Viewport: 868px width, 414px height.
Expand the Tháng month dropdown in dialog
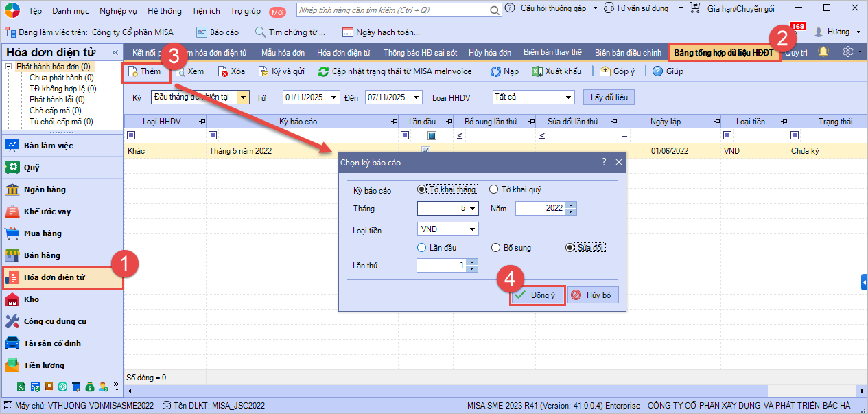click(473, 208)
